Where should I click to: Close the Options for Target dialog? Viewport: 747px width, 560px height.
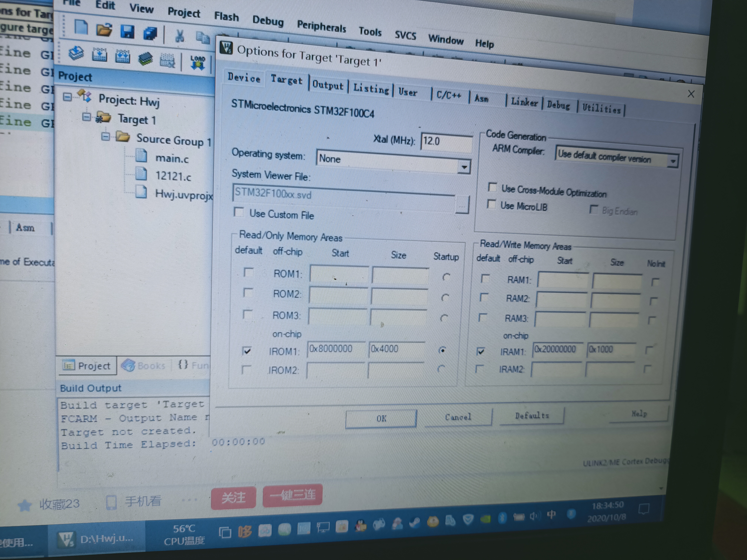691,94
